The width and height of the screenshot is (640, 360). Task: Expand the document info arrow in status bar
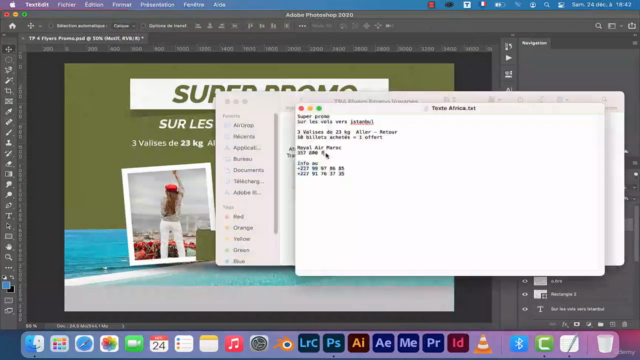(x=123, y=326)
